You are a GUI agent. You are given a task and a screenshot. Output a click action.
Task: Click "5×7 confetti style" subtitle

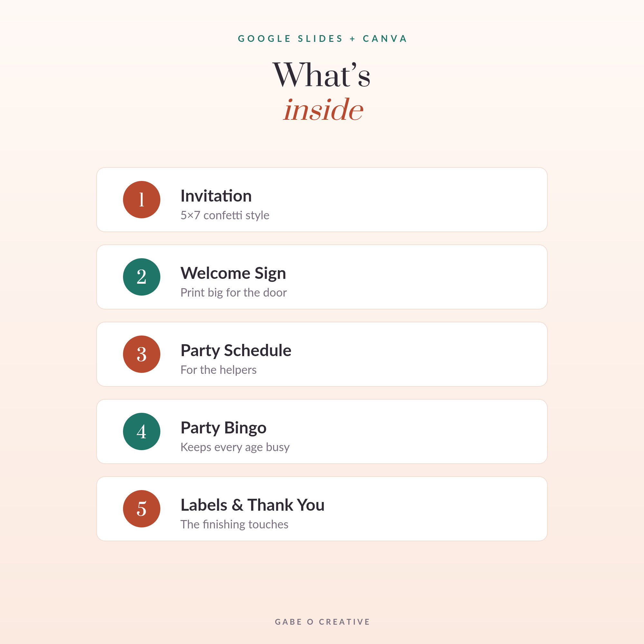click(x=225, y=216)
